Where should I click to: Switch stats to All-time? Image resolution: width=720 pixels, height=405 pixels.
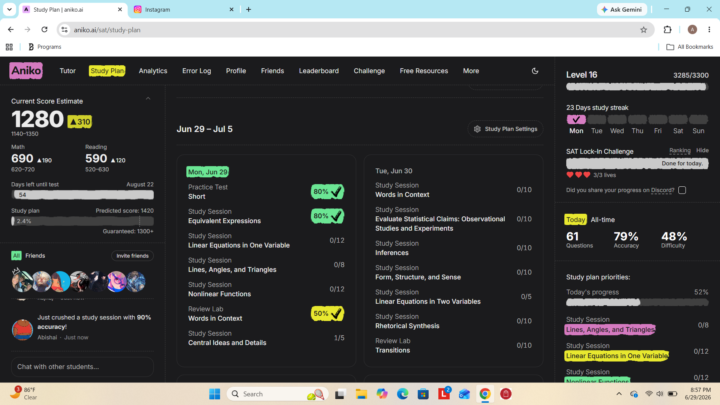pyautogui.click(x=602, y=219)
